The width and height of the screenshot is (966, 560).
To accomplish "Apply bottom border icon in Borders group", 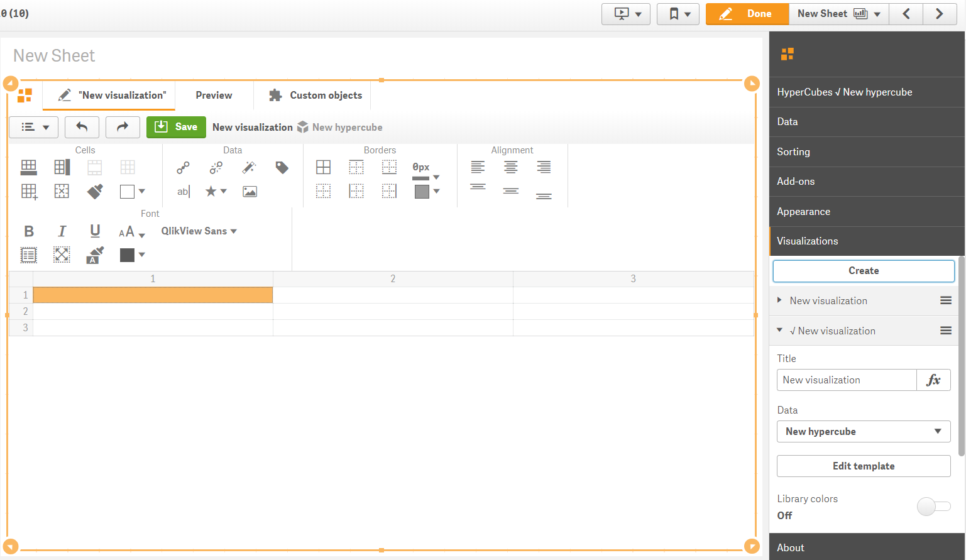I will tap(389, 167).
